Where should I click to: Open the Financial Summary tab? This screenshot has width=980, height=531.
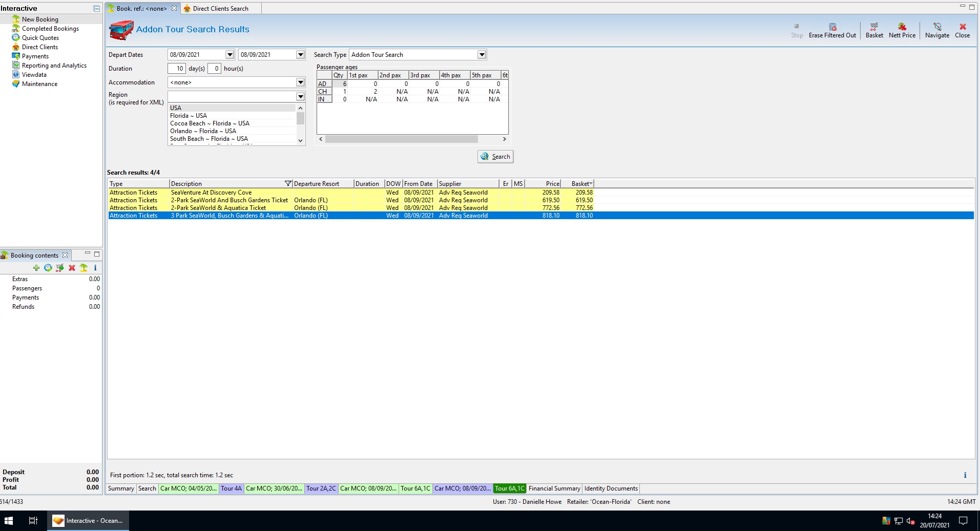tap(554, 488)
